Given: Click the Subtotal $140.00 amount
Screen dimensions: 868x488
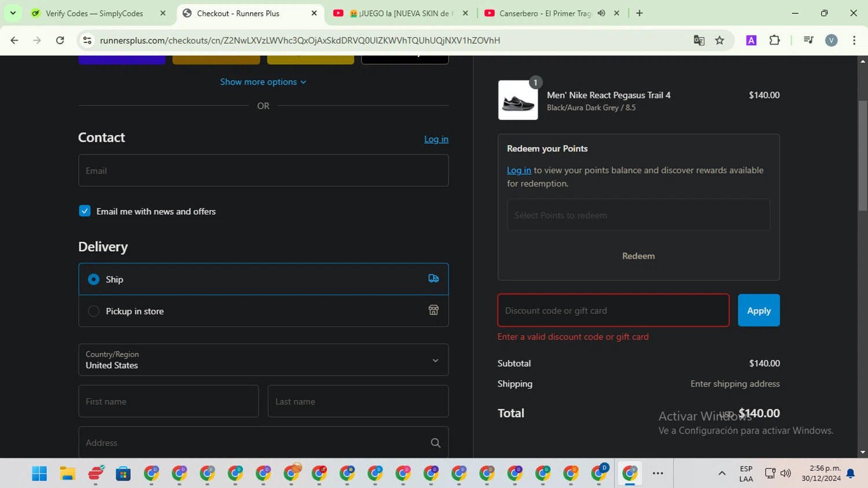Looking at the screenshot, I should (x=764, y=363).
